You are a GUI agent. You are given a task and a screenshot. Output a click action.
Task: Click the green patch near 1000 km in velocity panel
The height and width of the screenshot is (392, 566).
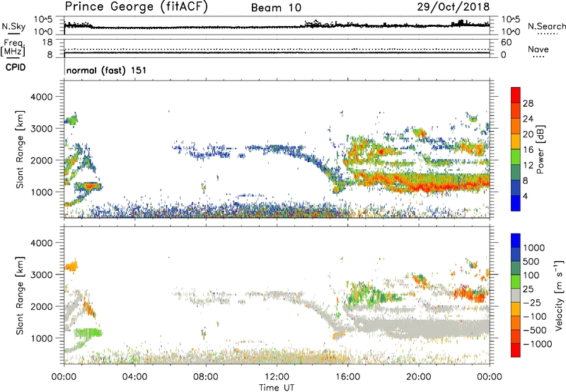pyautogui.click(x=88, y=332)
